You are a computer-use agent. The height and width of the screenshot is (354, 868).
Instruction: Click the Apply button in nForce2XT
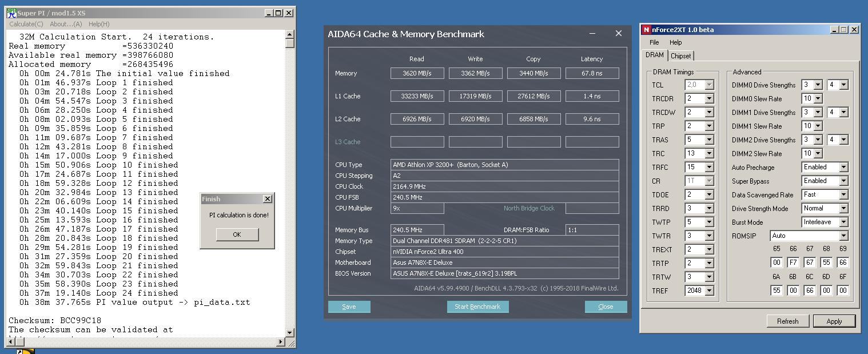pyautogui.click(x=834, y=321)
